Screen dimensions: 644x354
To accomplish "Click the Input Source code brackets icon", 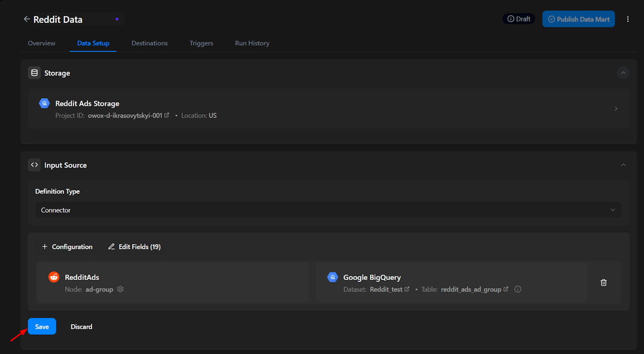I will pyautogui.click(x=34, y=165).
